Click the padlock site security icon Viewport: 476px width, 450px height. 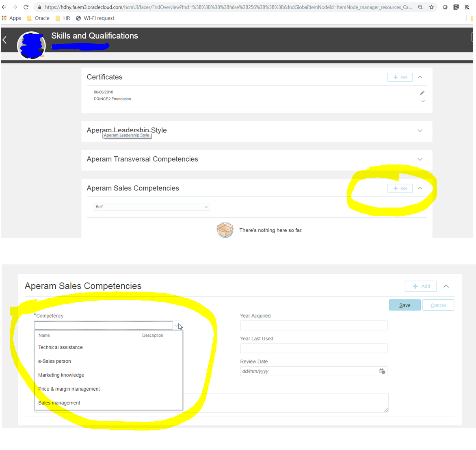pos(39,7)
